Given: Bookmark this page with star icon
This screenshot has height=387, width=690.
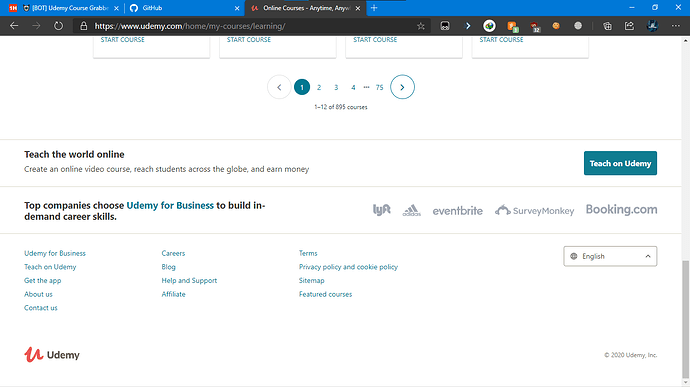Looking at the screenshot, I should point(421,26).
